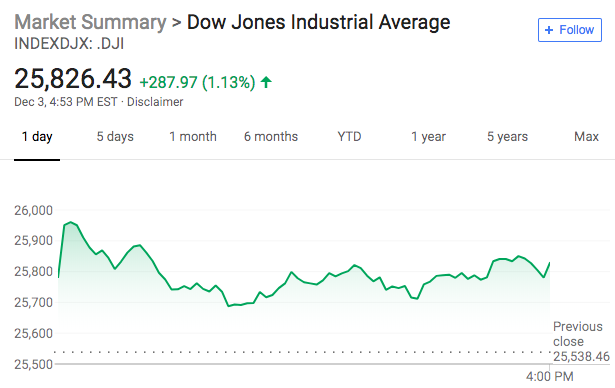Switch to the 1 month range
Viewport: 615px width, 388px height.
[x=193, y=137]
